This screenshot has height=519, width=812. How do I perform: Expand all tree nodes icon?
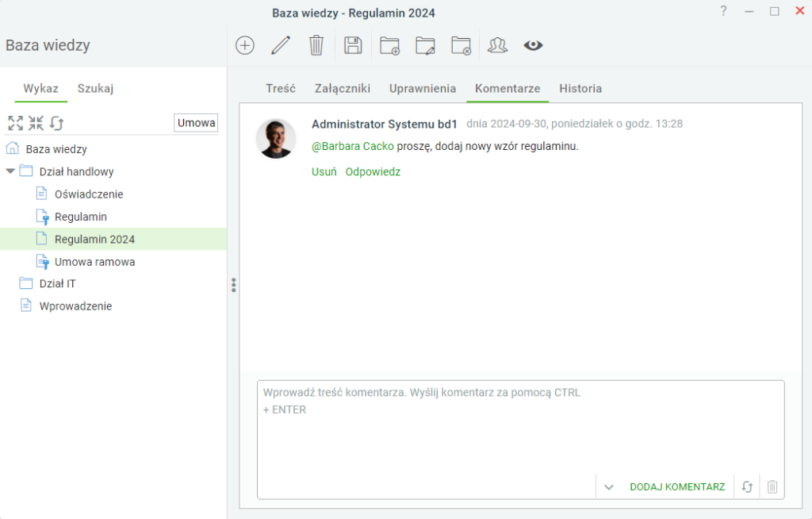pyautogui.click(x=16, y=123)
